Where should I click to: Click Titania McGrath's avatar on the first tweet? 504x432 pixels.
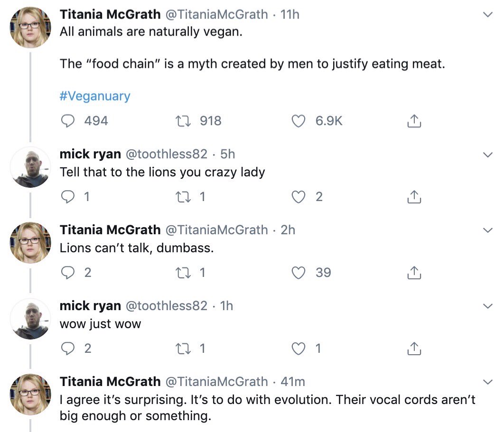30,27
